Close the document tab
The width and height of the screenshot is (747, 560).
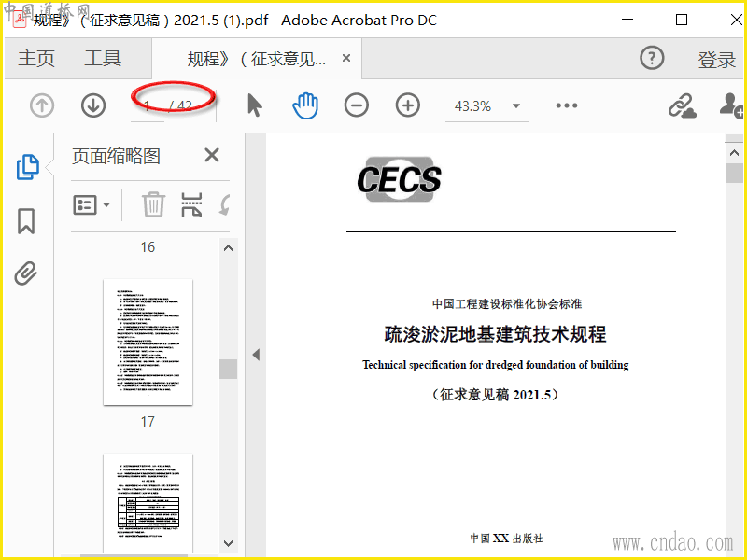coord(346,58)
